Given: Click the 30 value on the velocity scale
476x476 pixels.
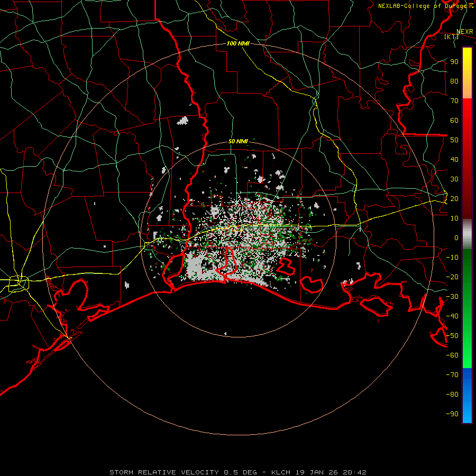Looking at the screenshot, I should (454, 179).
